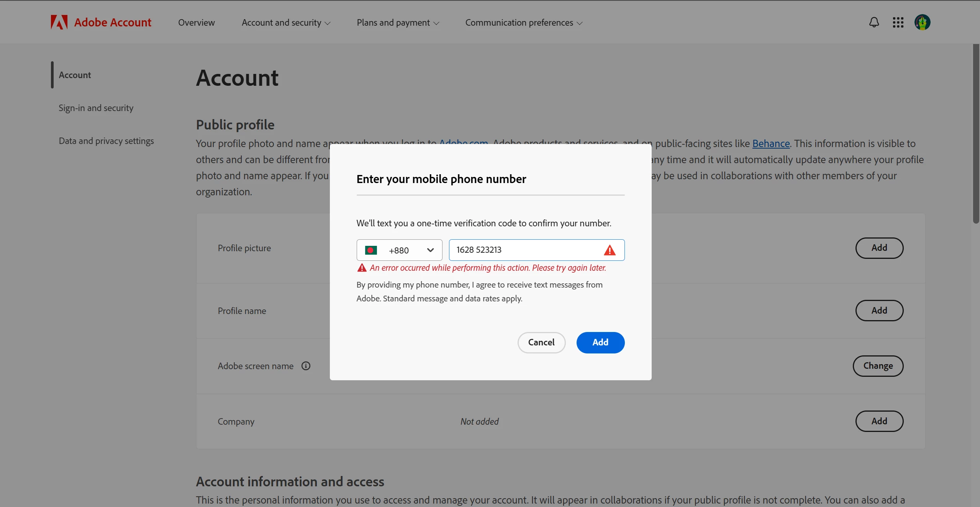
Task: Click the phone number input field
Action: [x=525, y=250]
